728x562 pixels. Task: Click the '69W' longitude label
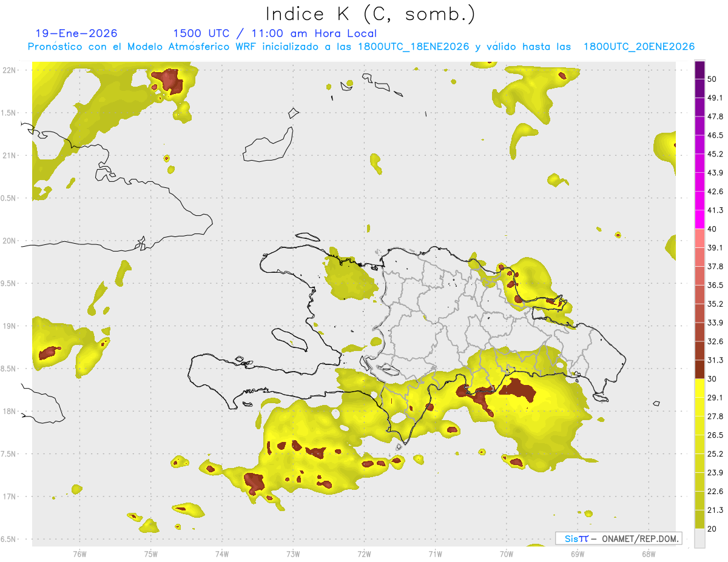click(578, 554)
